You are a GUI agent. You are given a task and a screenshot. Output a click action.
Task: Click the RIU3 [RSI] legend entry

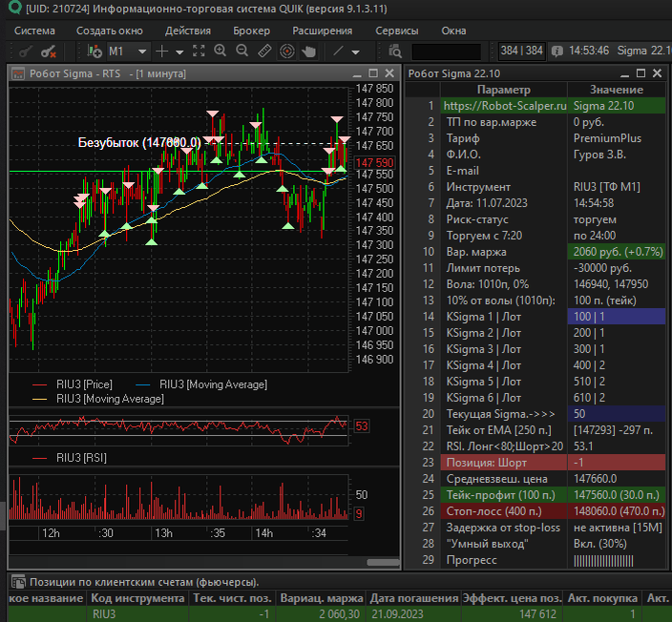(x=70, y=458)
